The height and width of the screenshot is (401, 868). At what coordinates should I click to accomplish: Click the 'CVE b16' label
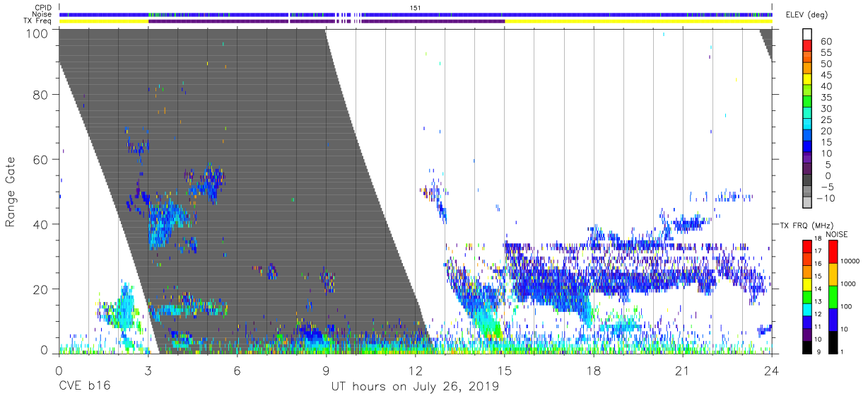(x=84, y=387)
